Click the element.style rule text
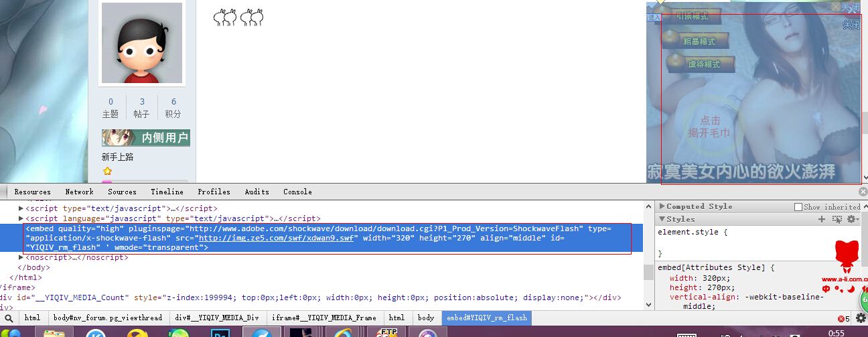The width and height of the screenshot is (868, 337). click(x=692, y=232)
